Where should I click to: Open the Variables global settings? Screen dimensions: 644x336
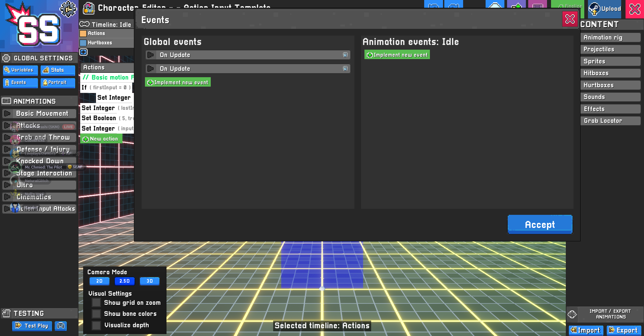coord(20,70)
